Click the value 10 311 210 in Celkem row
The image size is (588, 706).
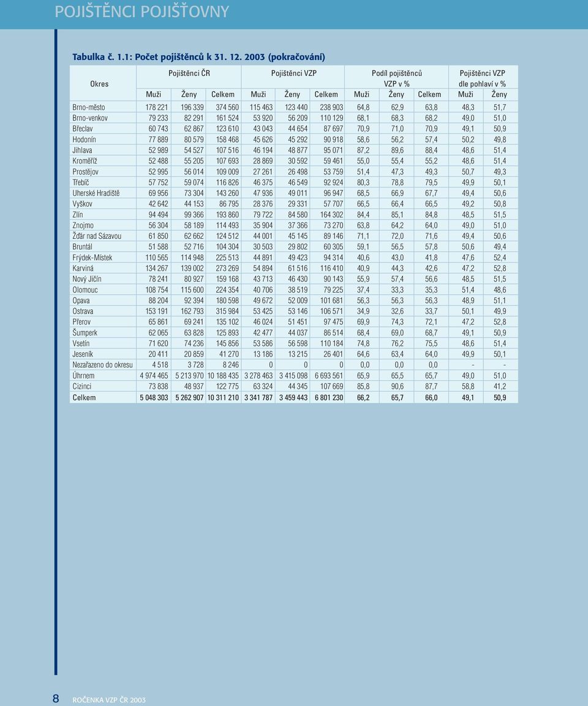coord(223,397)
